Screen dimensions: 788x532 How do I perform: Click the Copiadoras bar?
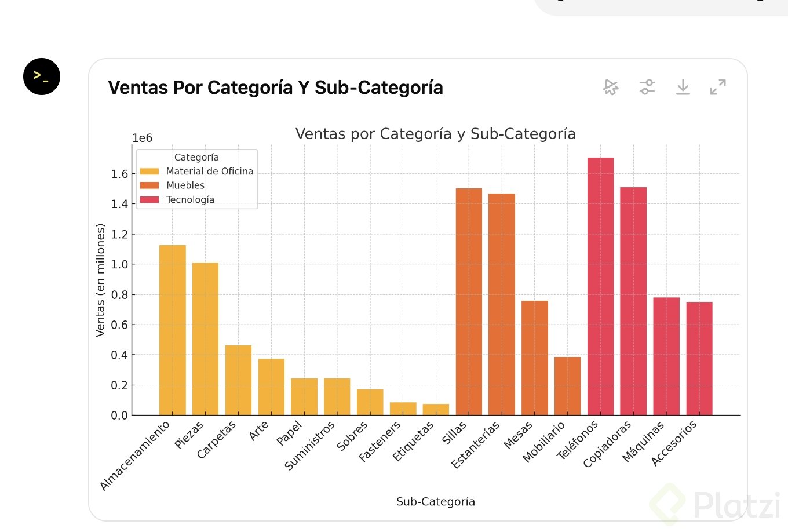tap(633, 301)
